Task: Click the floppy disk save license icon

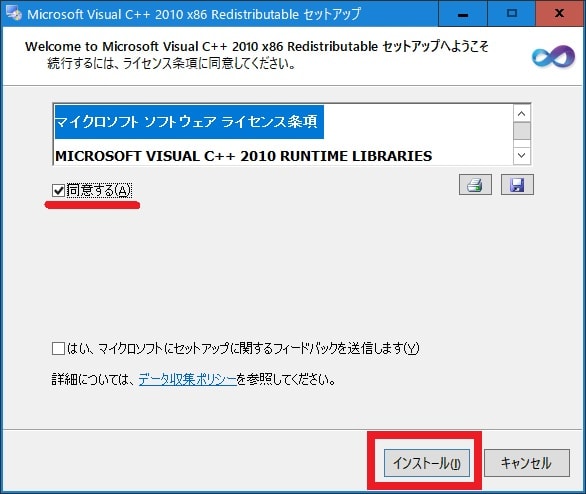Action: pos(517,185)
